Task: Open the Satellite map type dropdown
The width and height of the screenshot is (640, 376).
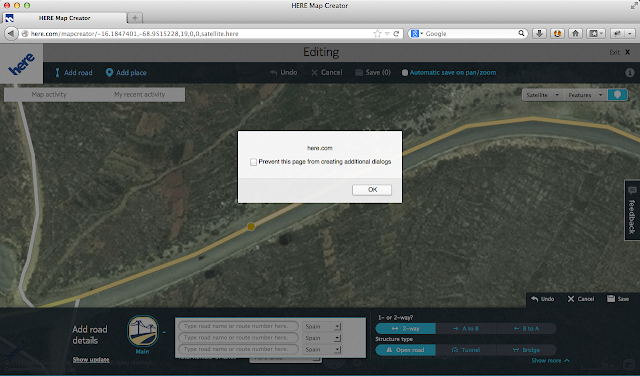Action: click(x=543, y=95)
